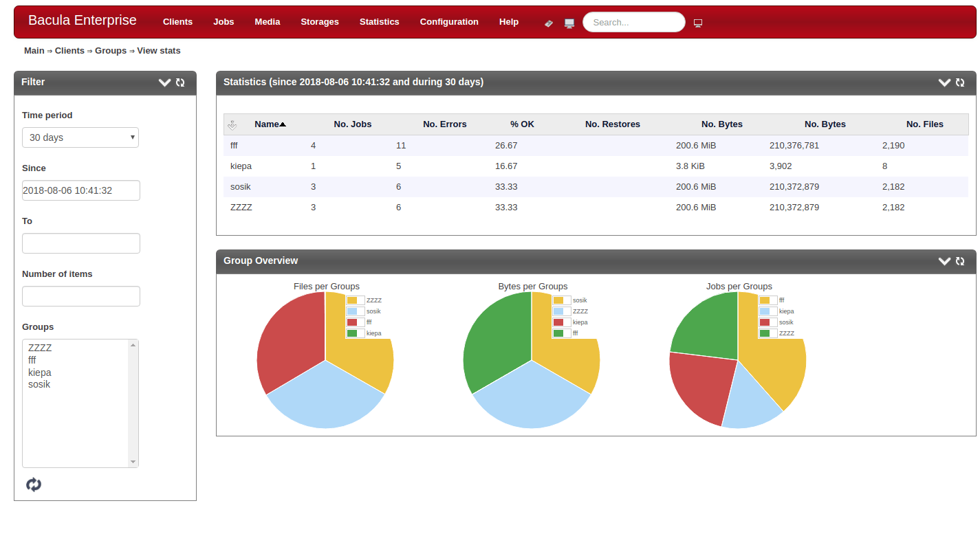This screenshot has width=980, height=545.
Task: Go to Groups in the breadcrumb
Action: click(x=111, y=51)
